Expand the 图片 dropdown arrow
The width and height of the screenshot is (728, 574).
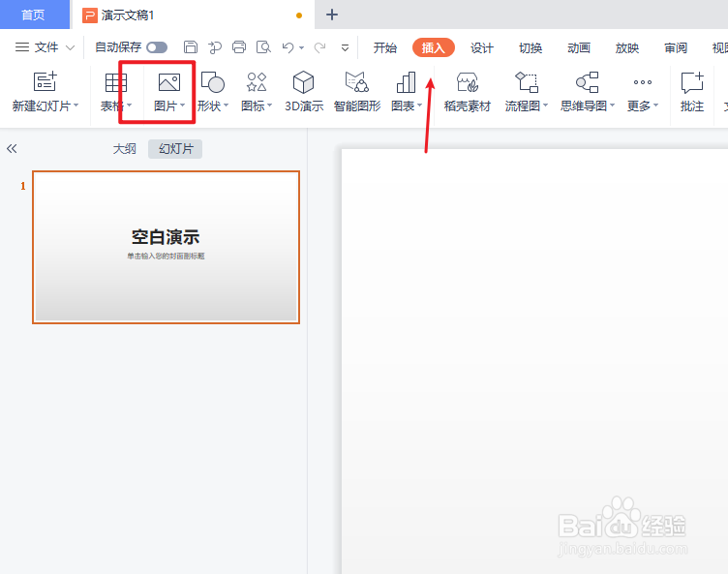coord(182,106)
